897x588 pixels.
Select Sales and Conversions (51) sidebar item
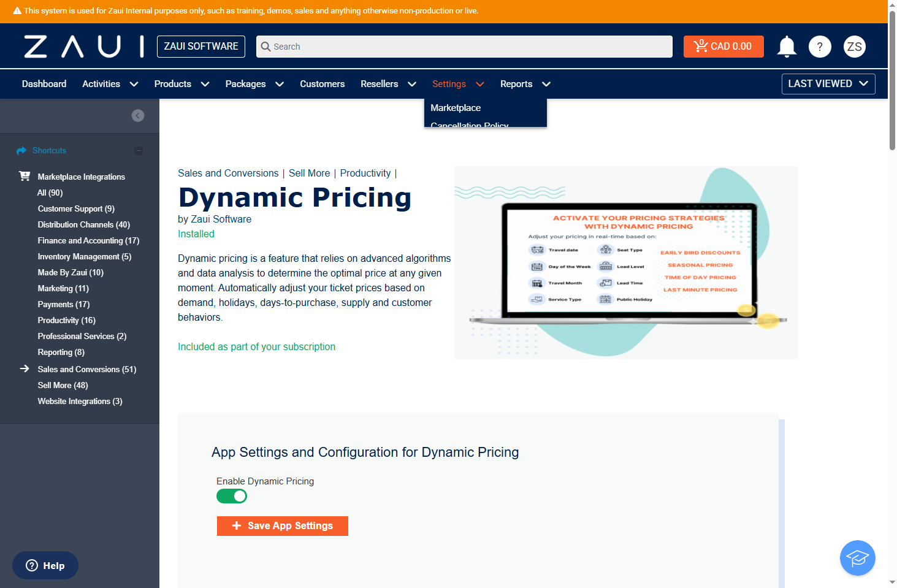pos(87,369)
